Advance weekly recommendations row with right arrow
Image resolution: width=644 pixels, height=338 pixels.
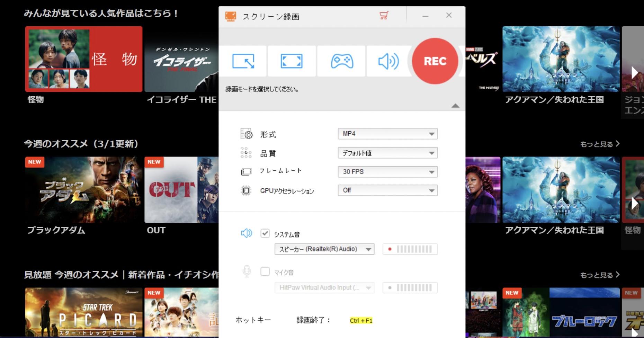(x=635, y=203)
